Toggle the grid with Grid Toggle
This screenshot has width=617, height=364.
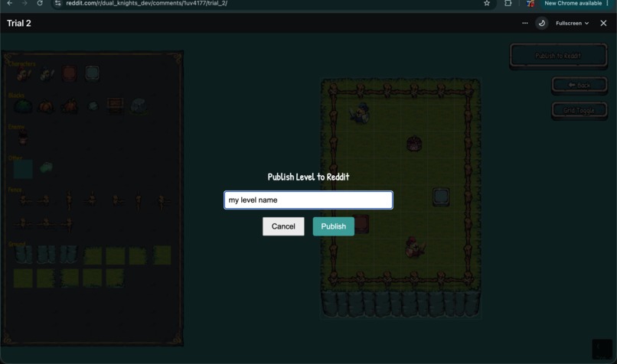(x=579, y=110)
